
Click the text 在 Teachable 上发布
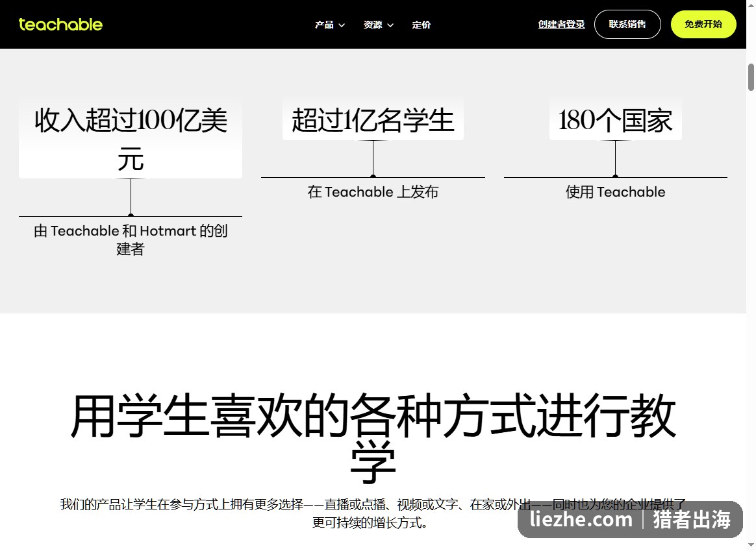pos(373,191)
